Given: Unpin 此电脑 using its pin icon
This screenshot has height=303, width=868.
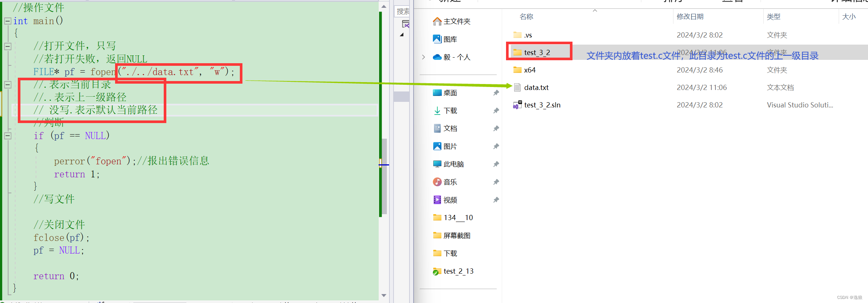Looking at the screenshot, I should tap(496, 164).
